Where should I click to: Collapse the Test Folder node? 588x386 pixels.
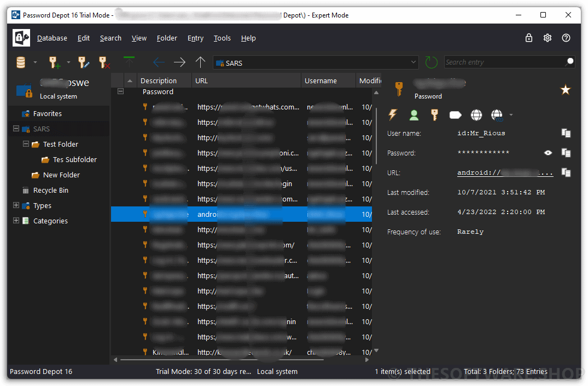[26, 144]
